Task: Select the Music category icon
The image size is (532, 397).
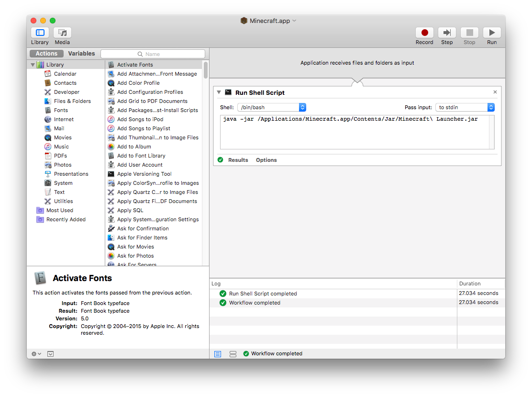Action: (48, 147)
